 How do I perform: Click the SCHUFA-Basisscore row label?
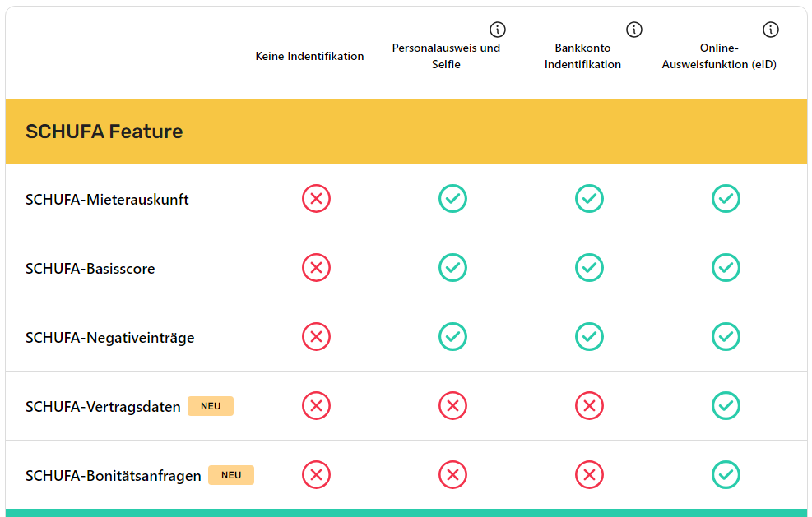90,269
